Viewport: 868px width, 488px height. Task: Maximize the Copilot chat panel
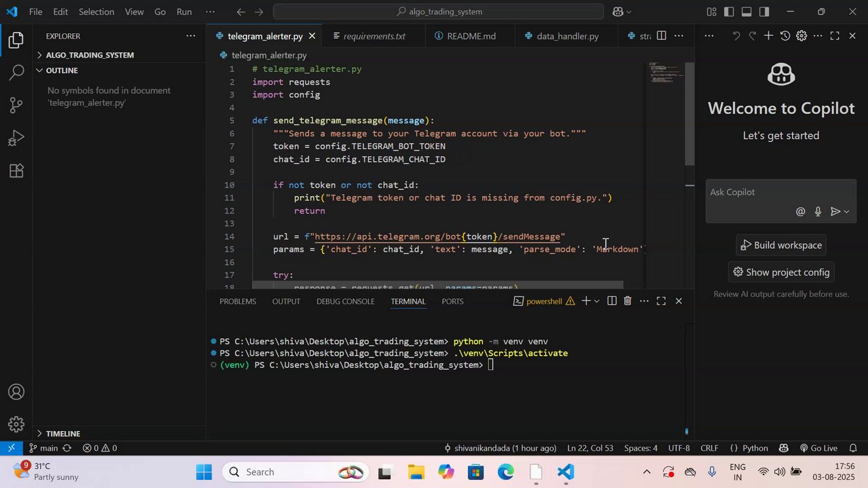point(835,36)
